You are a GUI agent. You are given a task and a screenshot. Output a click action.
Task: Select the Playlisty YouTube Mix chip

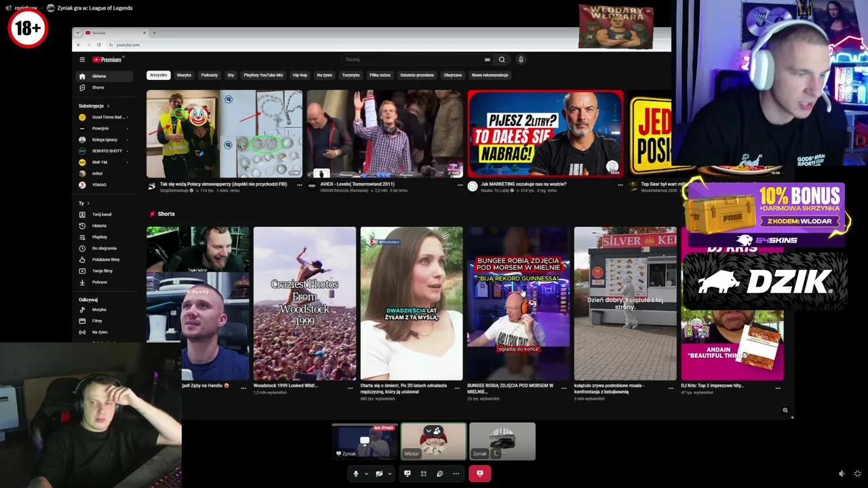pyautogui.click(x=263, y=75)
